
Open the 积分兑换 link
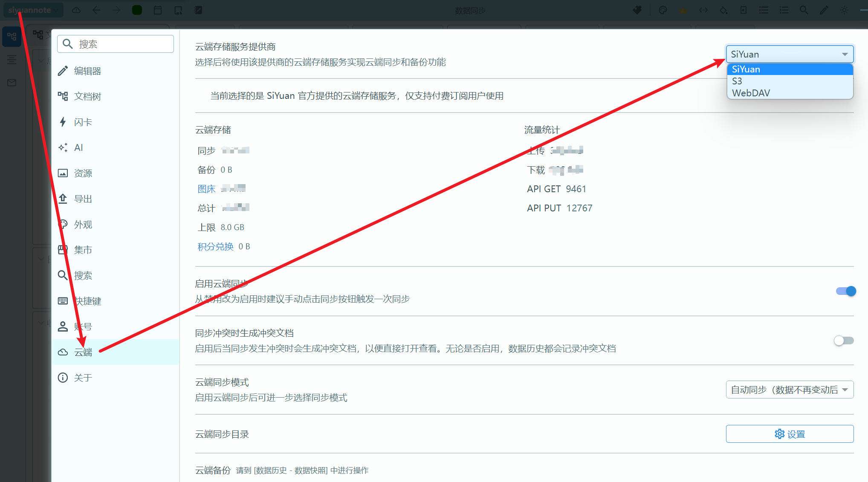pos(215,246)
